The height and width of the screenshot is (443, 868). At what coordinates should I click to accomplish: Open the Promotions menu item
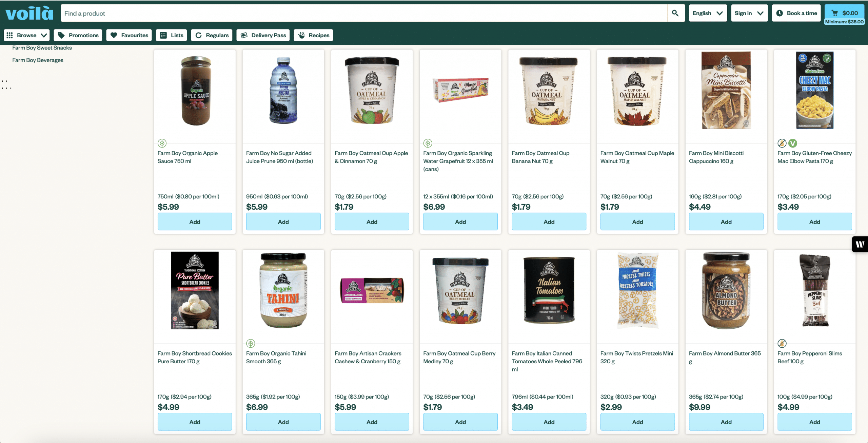(78, 35)
